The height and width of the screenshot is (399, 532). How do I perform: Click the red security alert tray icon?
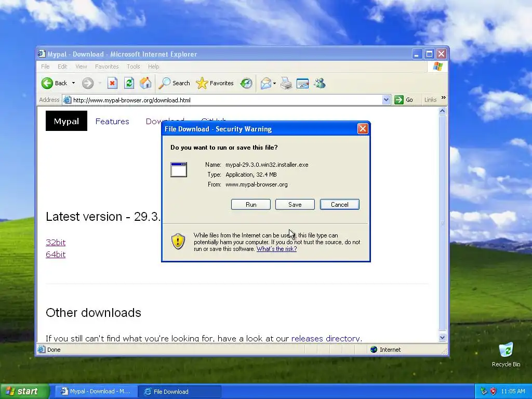click(494, 391)
